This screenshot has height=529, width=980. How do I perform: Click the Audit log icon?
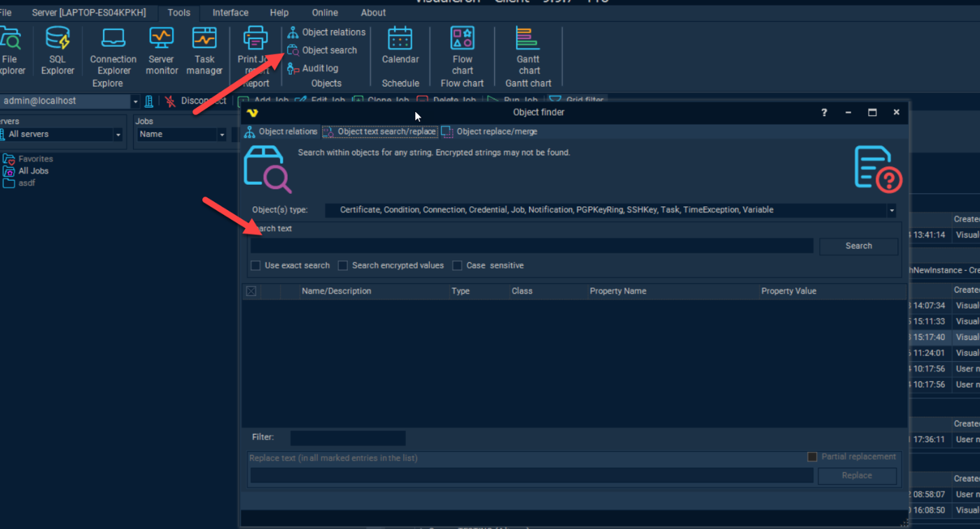point(293,69)
